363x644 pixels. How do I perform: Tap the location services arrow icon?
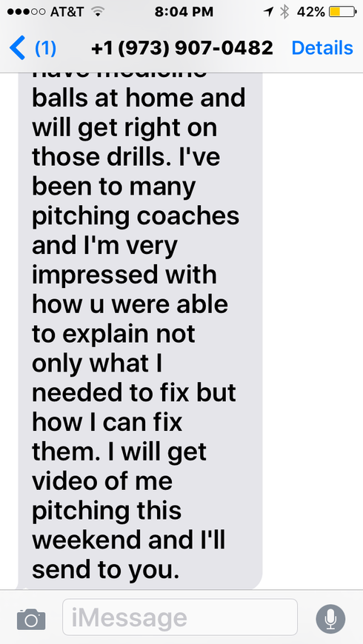click(x=268, y=12)
